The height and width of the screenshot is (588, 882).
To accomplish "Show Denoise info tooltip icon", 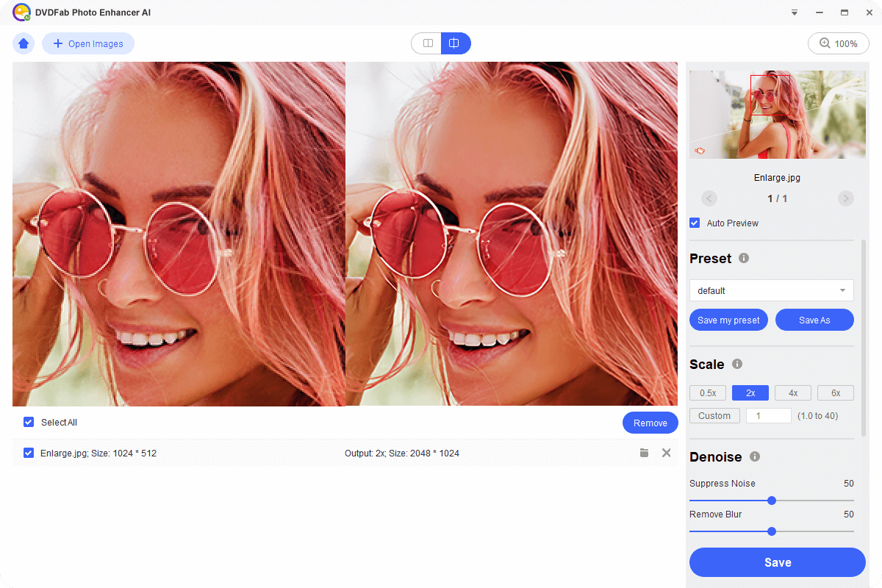I will (755, 456).
